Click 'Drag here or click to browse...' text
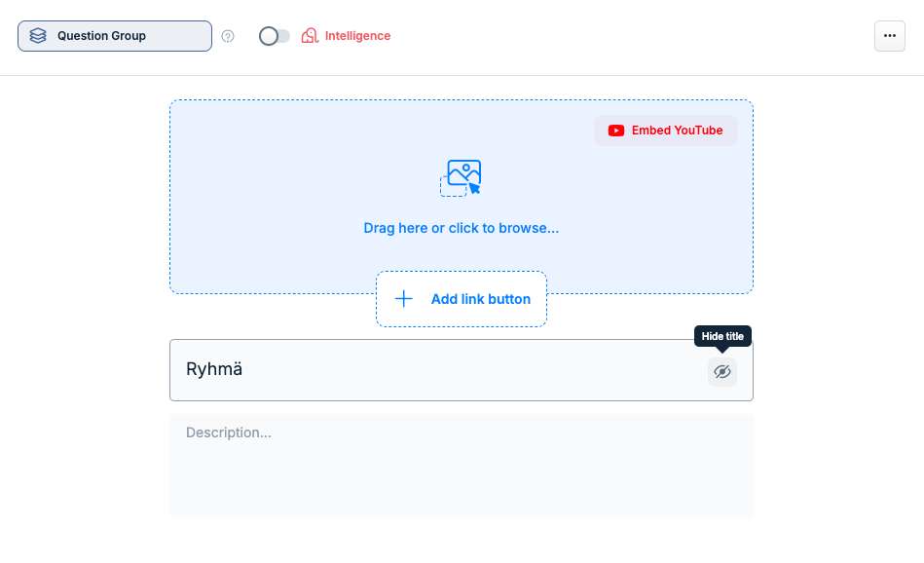 coord(461,228)
